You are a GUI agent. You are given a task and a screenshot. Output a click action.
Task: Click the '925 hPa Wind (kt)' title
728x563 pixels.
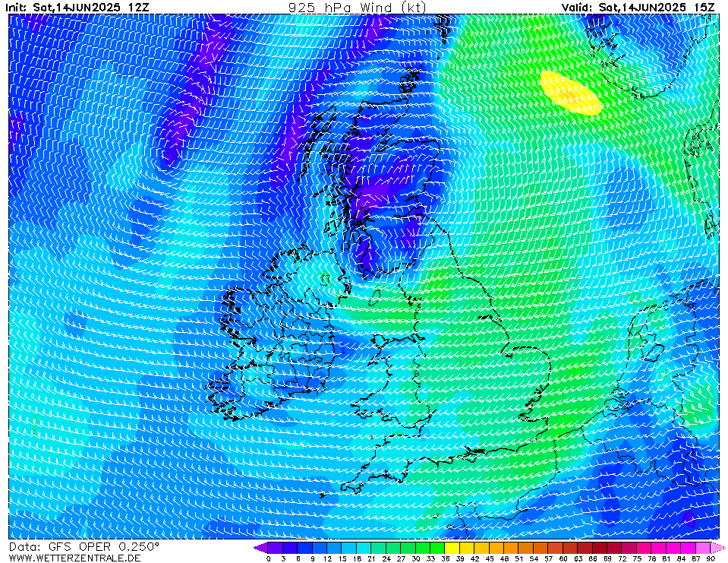click(x=357, y=8)
